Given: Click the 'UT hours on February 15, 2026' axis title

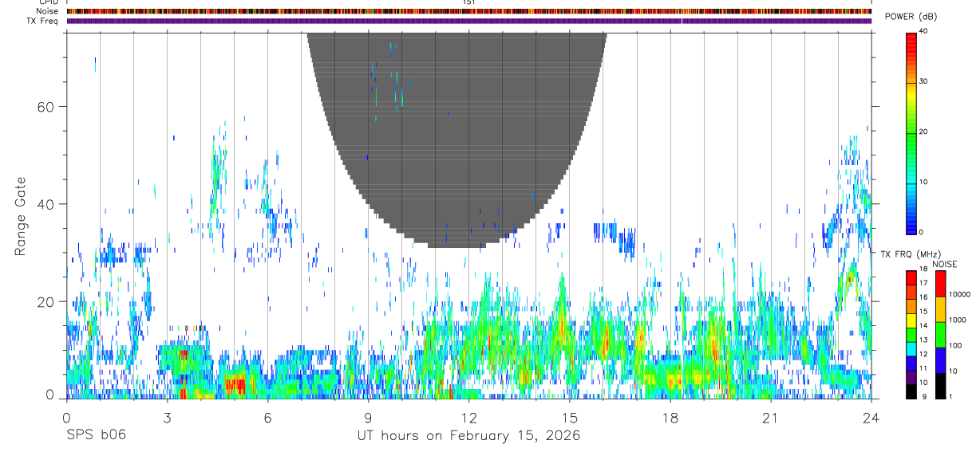Looking at the screenshot, I should click(x=468, y=436).
